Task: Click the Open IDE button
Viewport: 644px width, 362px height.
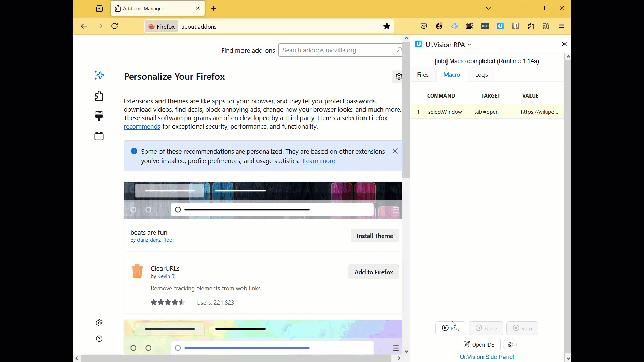Action: point(479,344)
